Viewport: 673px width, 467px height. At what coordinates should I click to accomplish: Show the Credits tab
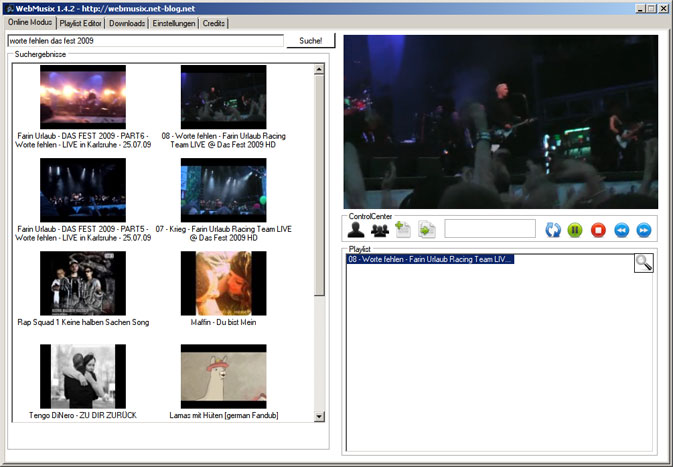(x=213, y=23)
